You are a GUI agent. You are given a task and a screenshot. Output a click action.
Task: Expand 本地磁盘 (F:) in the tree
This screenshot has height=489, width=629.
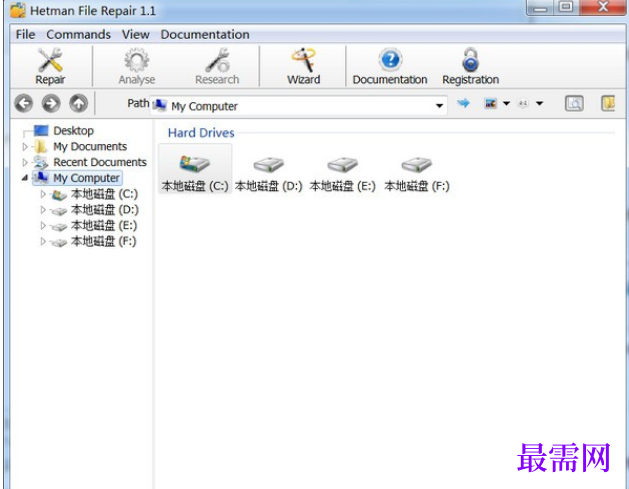point(43,241)
